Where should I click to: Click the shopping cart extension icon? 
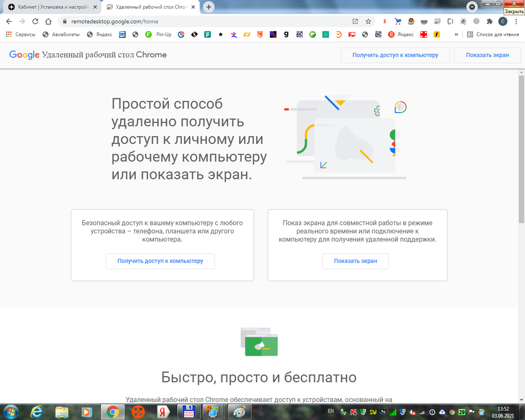[398, 21]
